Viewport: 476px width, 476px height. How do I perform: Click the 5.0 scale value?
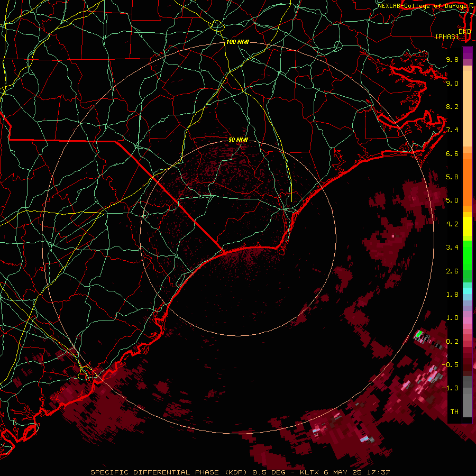[452, 200]
